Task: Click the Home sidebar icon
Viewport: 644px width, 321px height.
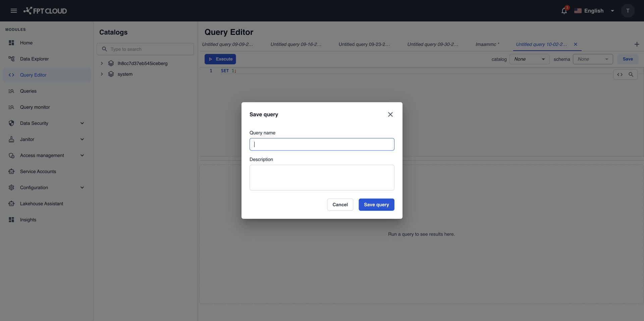Action: click(11, 43)
